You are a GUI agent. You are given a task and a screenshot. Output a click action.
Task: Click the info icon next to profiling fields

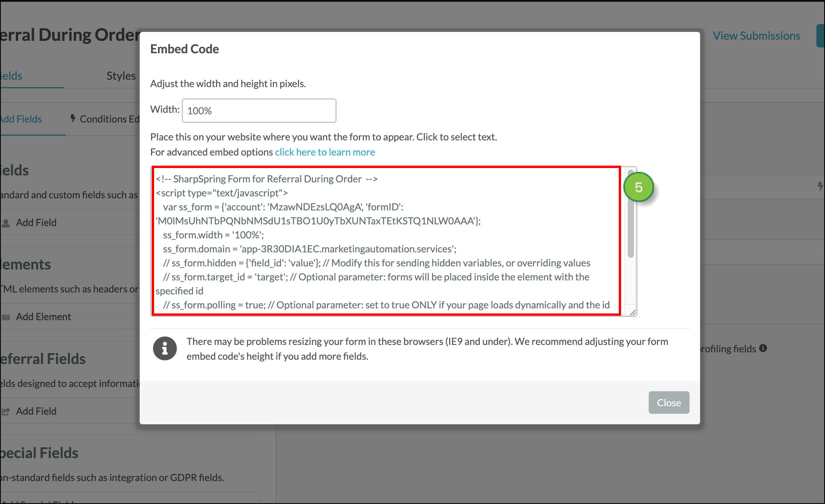[x=763, y=348]
